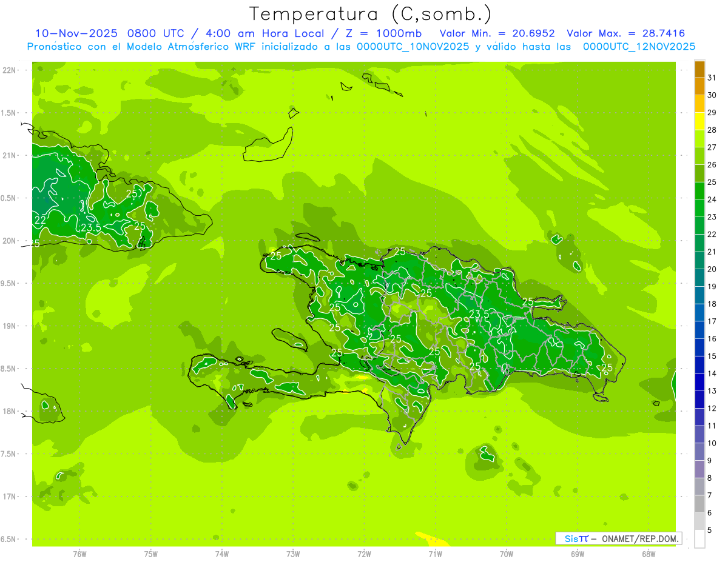
Task: Click the '74W' longitude label
Action: coord(221,554)
